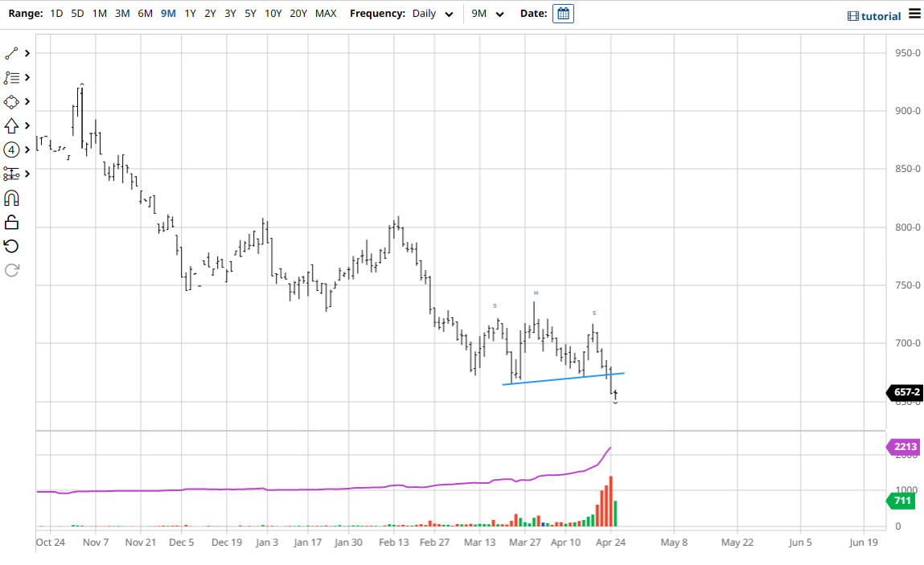This screenshot has height=565, width=924.
Task: Toggle the lock drawings icon
Action: pyautogui.click(x=11, y=222)
